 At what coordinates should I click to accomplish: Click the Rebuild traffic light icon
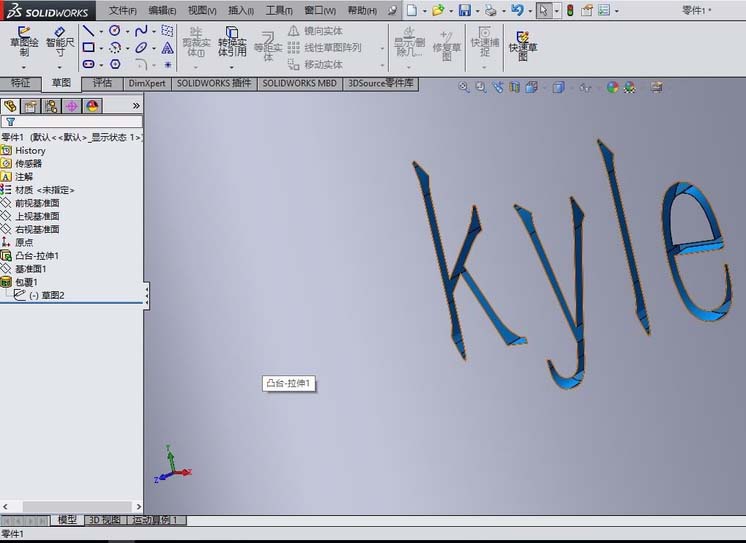570,10
